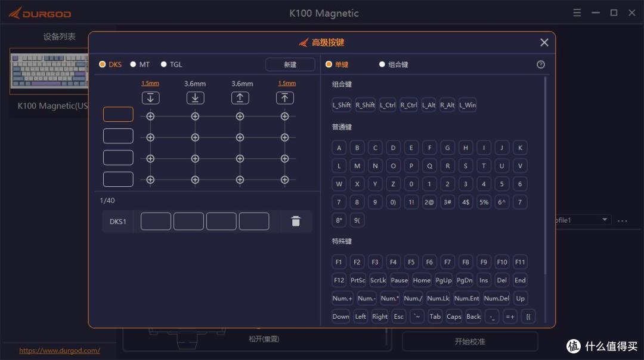The image size is (644, 360).
Task: Select the highlighted first DKS key slot
Action: 118,115
